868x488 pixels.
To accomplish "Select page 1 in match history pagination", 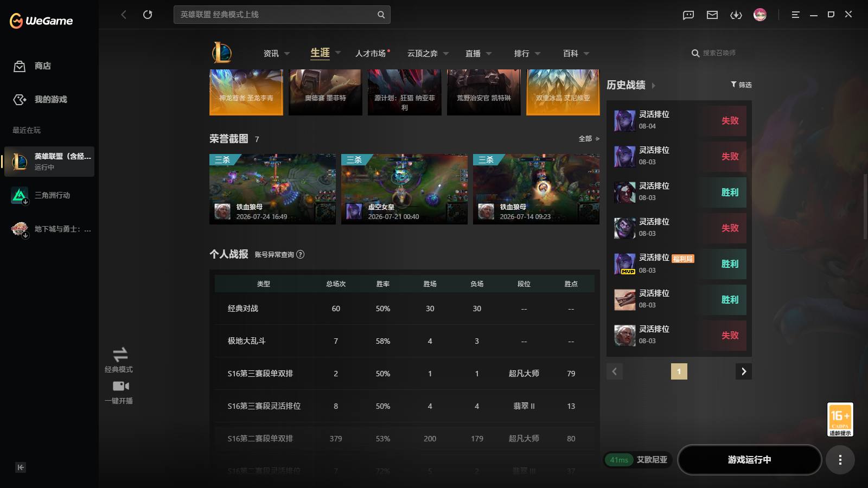I will [x=679, y=371].
